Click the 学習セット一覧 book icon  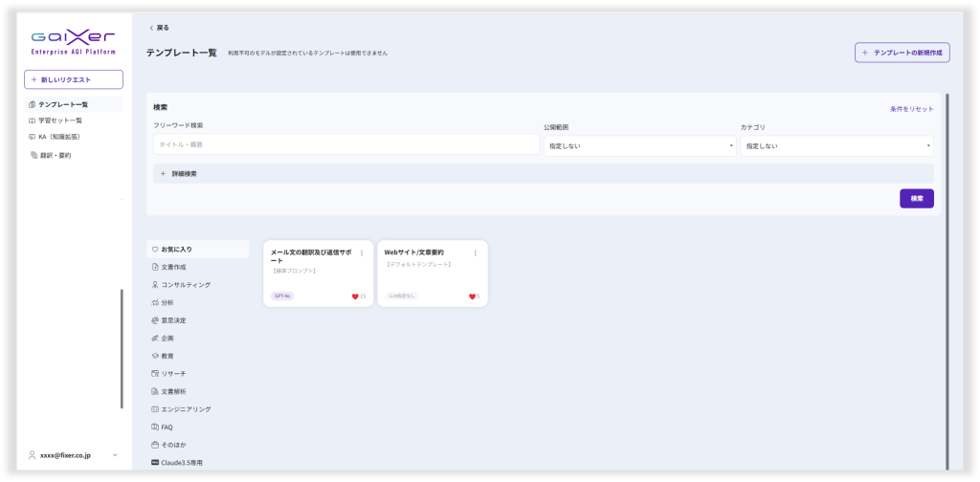pyautogui.click(x=32, y=120)
